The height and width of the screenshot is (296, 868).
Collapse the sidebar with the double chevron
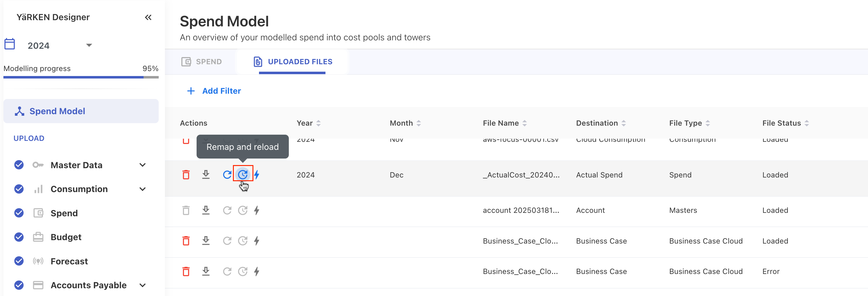[148, 17]
